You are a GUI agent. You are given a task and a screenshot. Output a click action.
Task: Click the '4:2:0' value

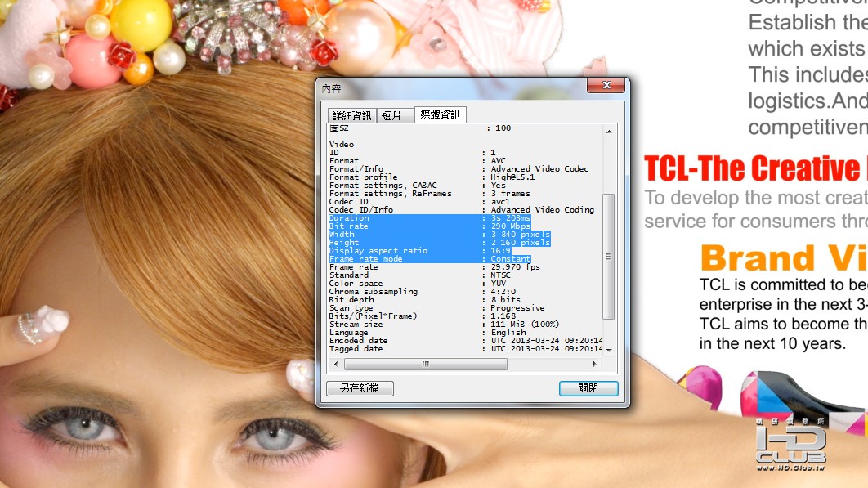[503, 291]
